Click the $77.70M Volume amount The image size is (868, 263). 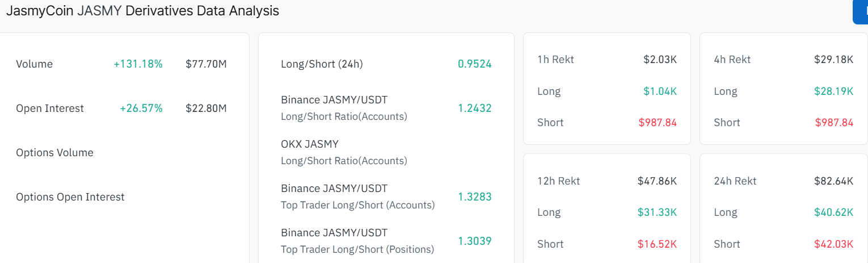point(206,64)
